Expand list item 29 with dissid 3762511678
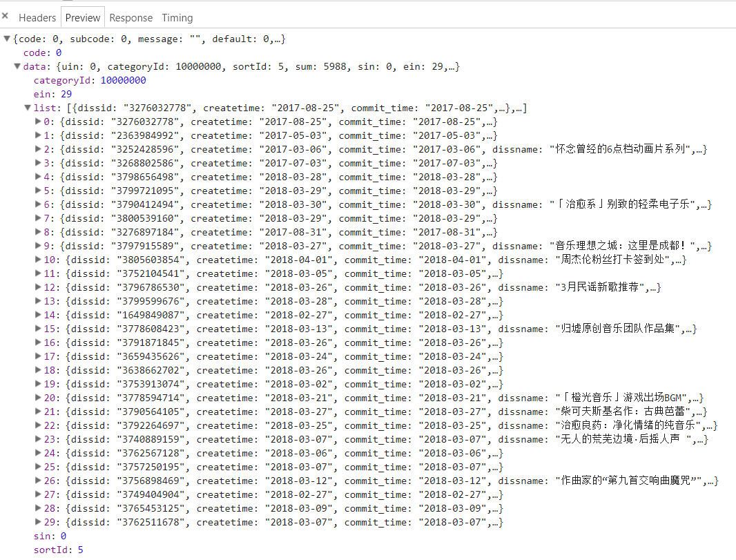 tap(38, 522)
